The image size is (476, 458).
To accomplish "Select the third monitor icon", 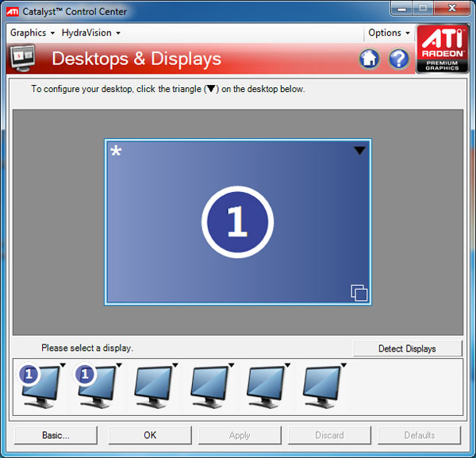I will (152, 387).
